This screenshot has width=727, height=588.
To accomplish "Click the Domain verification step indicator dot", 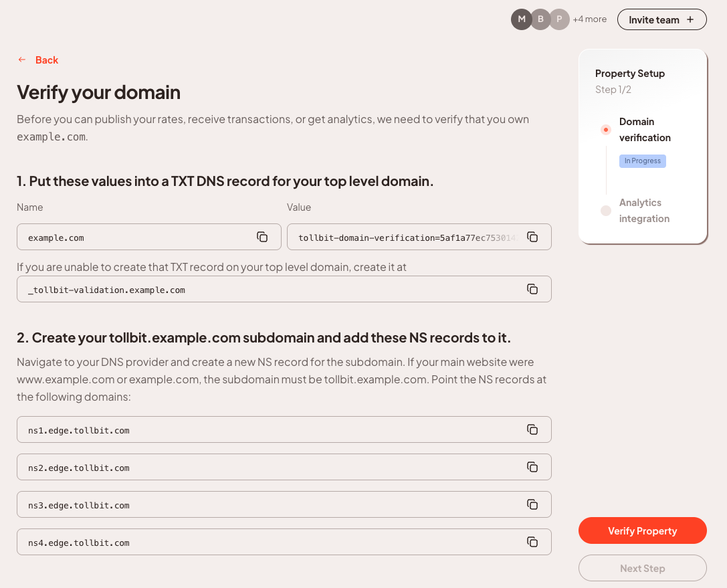I will 605,129.
